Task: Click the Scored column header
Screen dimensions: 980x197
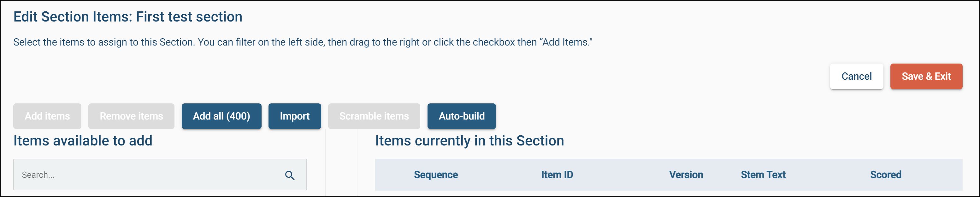Action: point(885,175)
